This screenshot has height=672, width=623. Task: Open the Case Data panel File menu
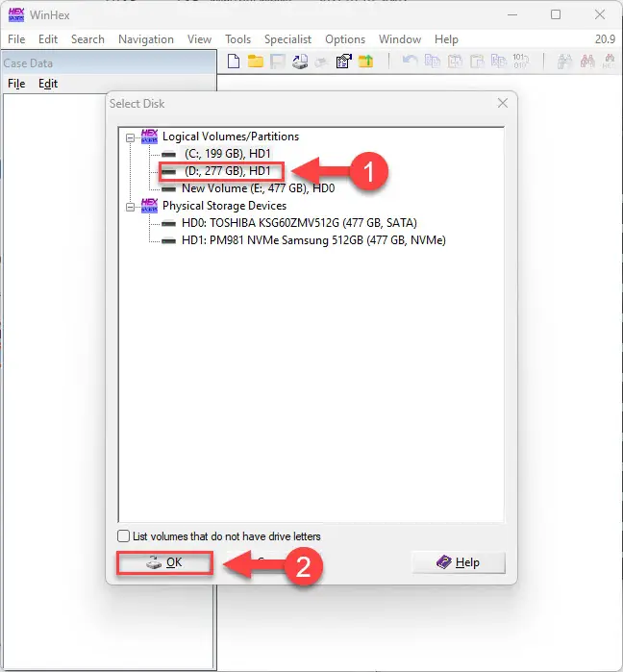click(x=16, y=84)
